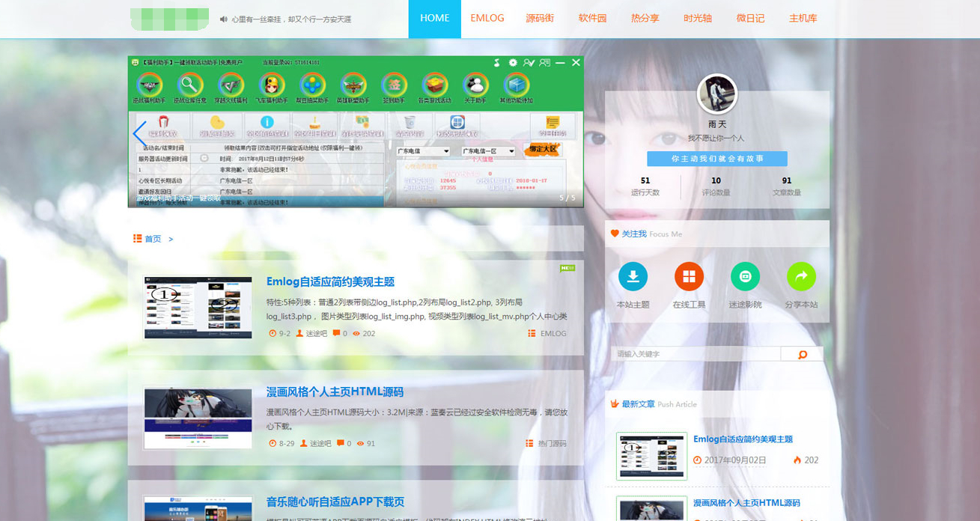The width and height of the screenshot is (980, 521).
Task: Click the 我不愿让你一个人 profile motto
Action: pyautogui.click(x=717, y=138)
